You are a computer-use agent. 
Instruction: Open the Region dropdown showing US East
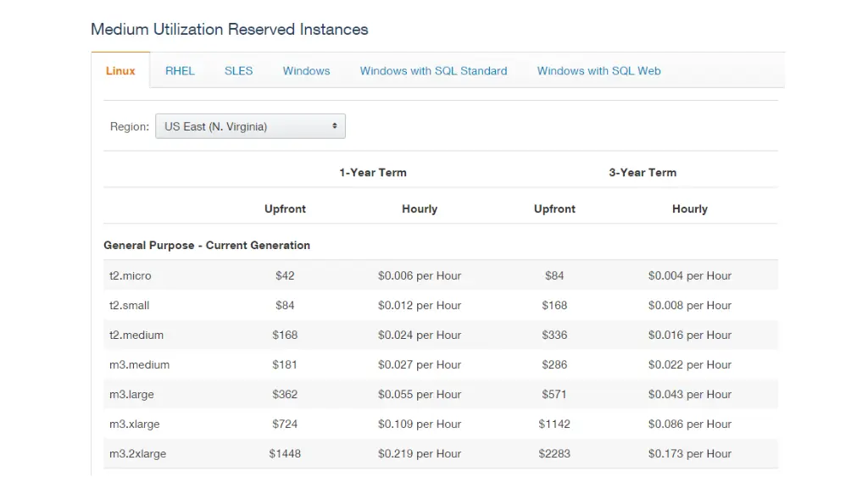point(250,126)
